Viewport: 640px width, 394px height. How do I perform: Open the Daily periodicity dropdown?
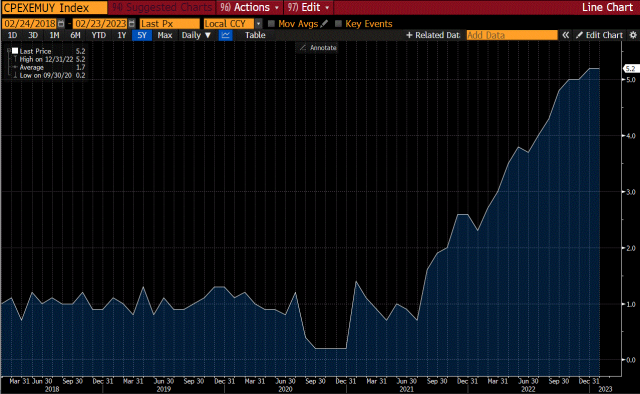[x=196, y=35]
